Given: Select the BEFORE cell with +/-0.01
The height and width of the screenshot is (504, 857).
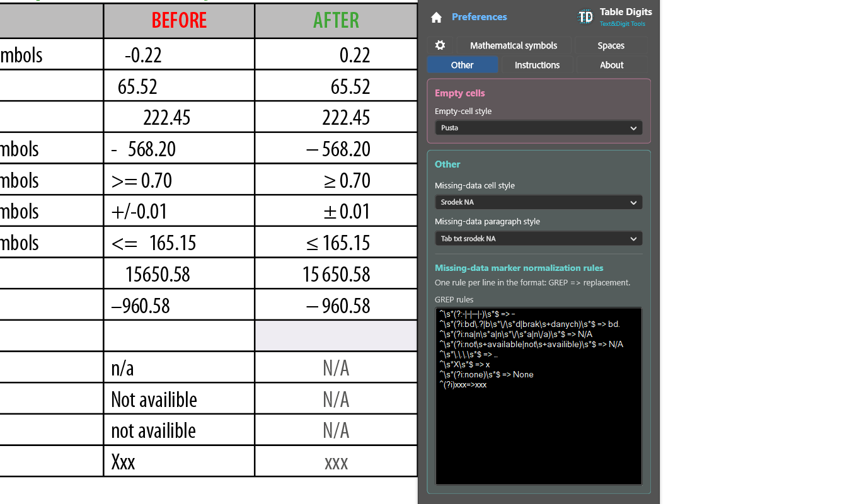Looking at the screenshot, I should (179, 211).
